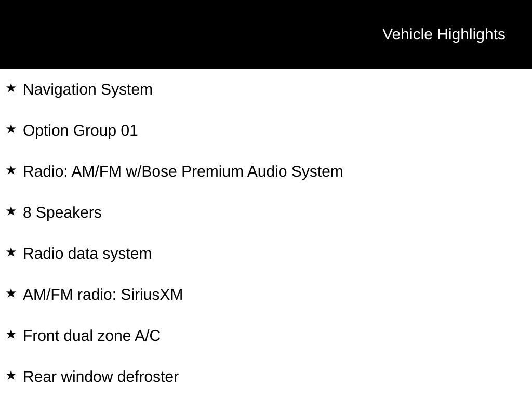The width and height of the screenshot is (532, 399).
Task: Click the Vehicle Highlights header title
Action: pyautogui.click(x=444, y=34)
